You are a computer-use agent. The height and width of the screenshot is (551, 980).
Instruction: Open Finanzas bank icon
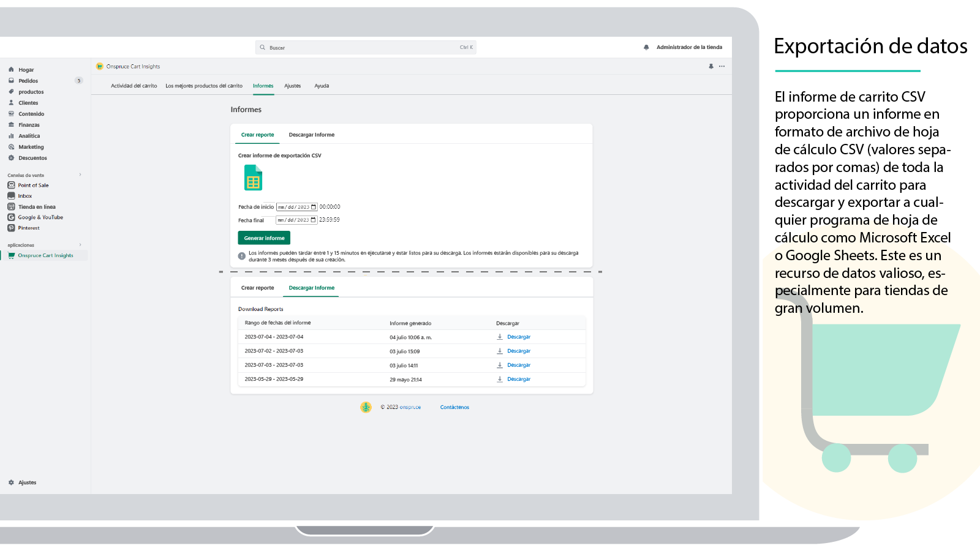pyautogui.click(x=11, y=125)
